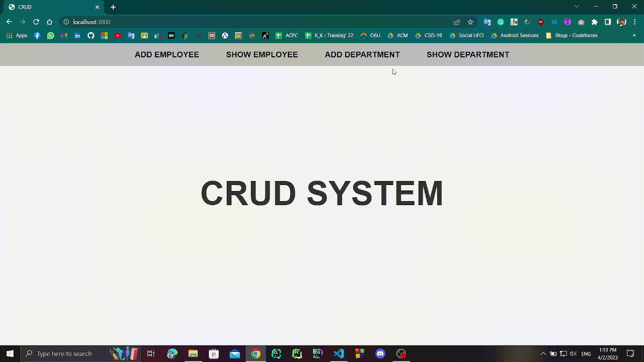The image size is (644, 362).
Task: Click the address bar showing localhost:3000
Action: pyautogui.click(x=92, y=22)
